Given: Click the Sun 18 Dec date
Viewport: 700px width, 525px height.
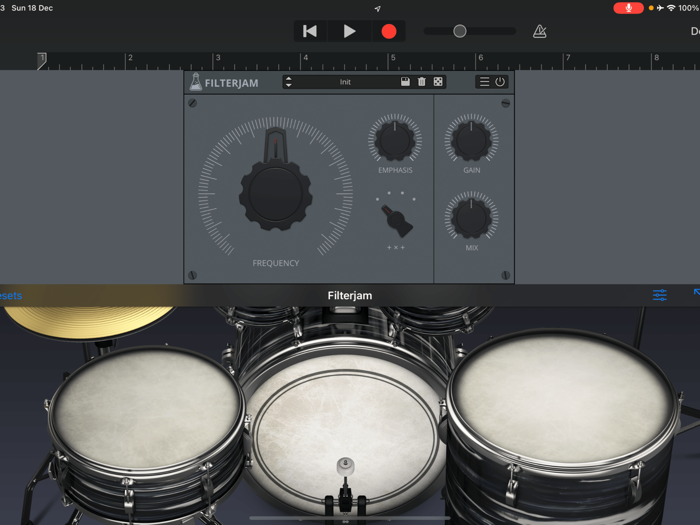Looking at the screenshot, I should pyautogui.click(x=32, y=8).
